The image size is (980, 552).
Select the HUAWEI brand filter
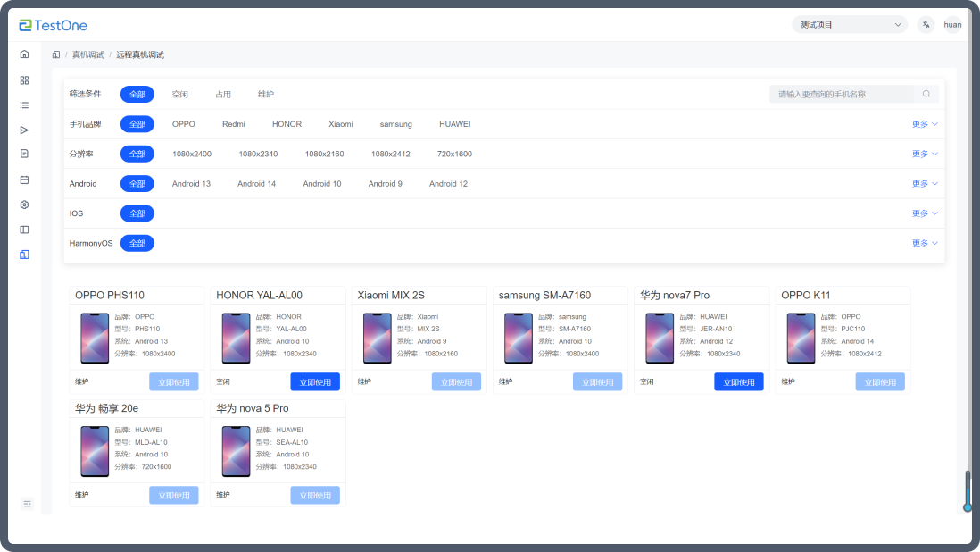[455, 124]
